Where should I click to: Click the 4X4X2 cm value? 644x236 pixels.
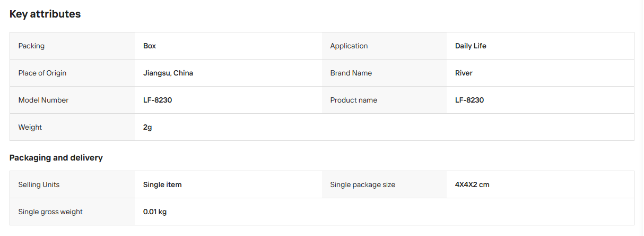pos(472,184)
